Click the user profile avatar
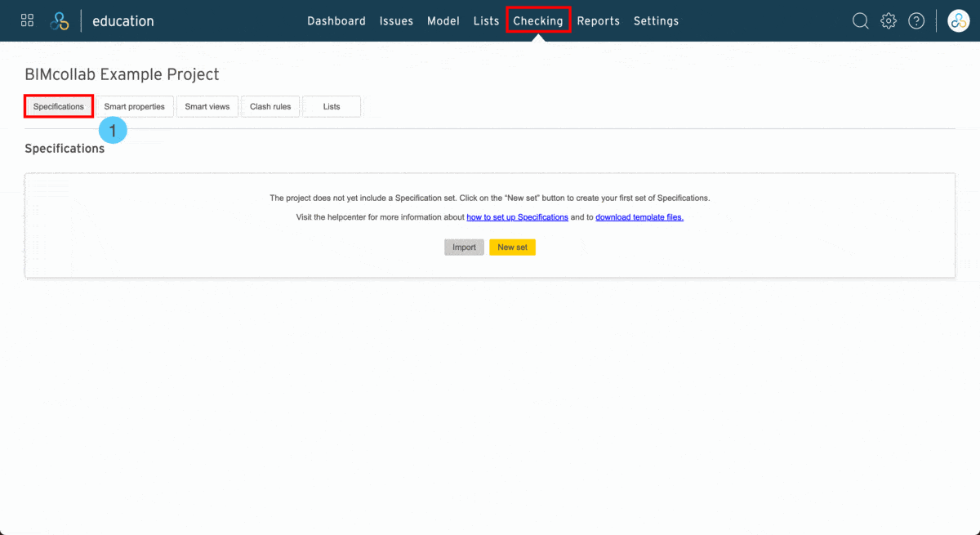 957,20
